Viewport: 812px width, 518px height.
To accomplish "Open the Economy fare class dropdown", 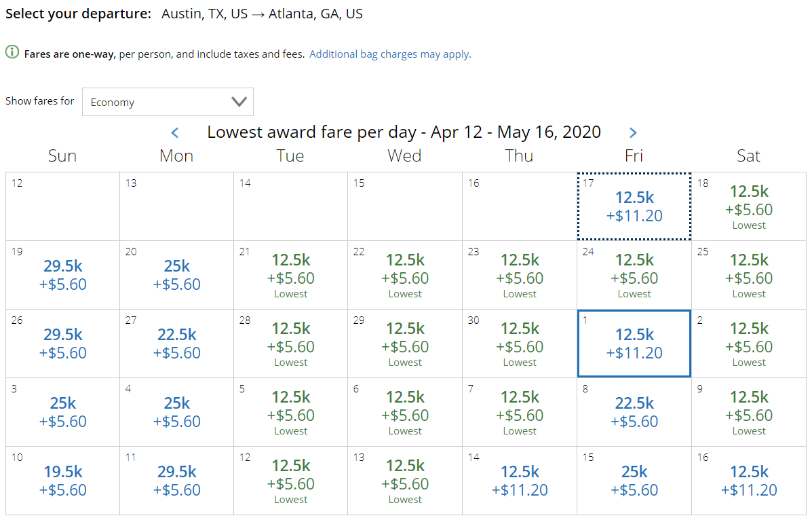I will click(167, 102).
